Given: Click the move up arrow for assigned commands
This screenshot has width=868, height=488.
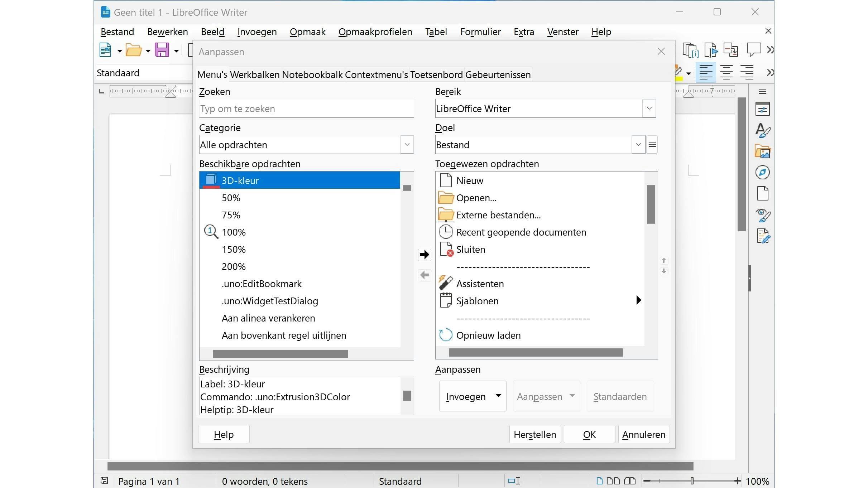Looking at the screenshot, I should coord(664,260).
